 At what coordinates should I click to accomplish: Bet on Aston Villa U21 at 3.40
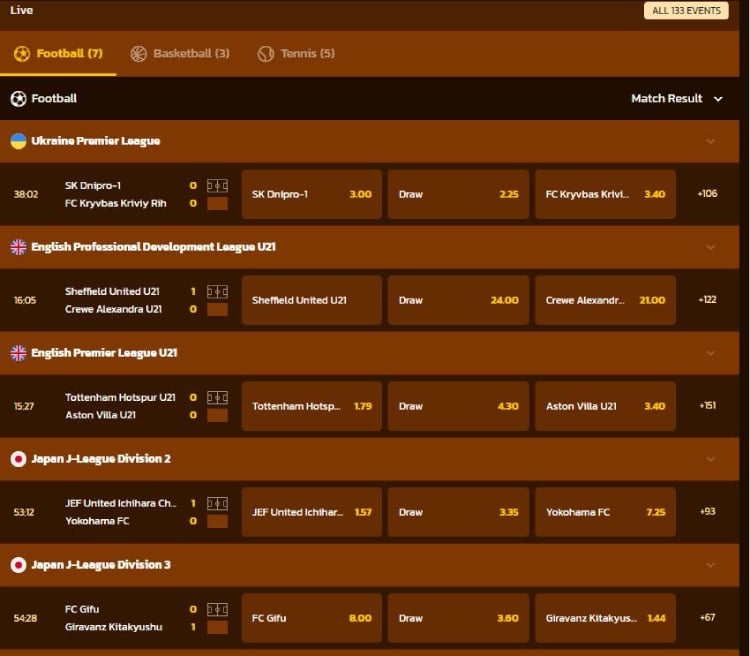tap(605, 406)
